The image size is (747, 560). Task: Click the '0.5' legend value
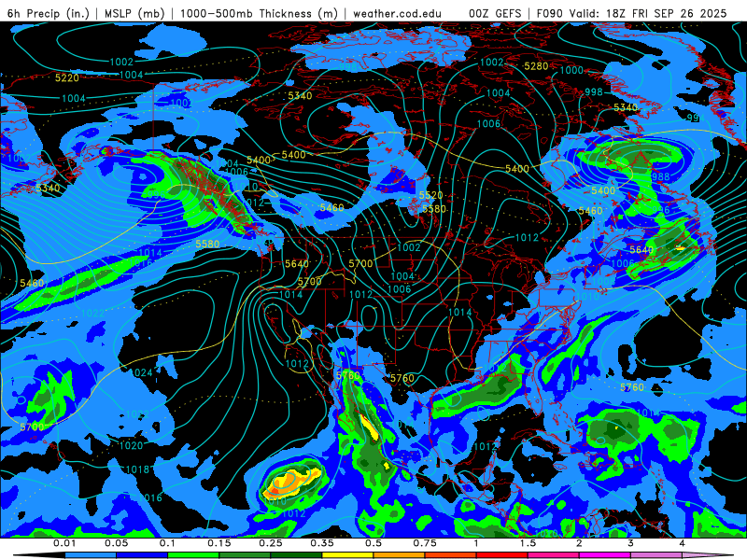[373, 543]
